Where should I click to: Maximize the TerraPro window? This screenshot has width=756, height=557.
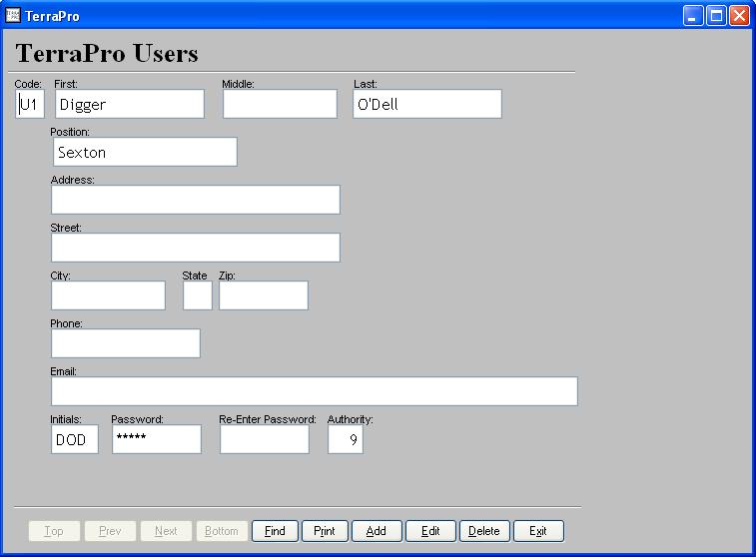pyautogui.click(x=716, y=15)
